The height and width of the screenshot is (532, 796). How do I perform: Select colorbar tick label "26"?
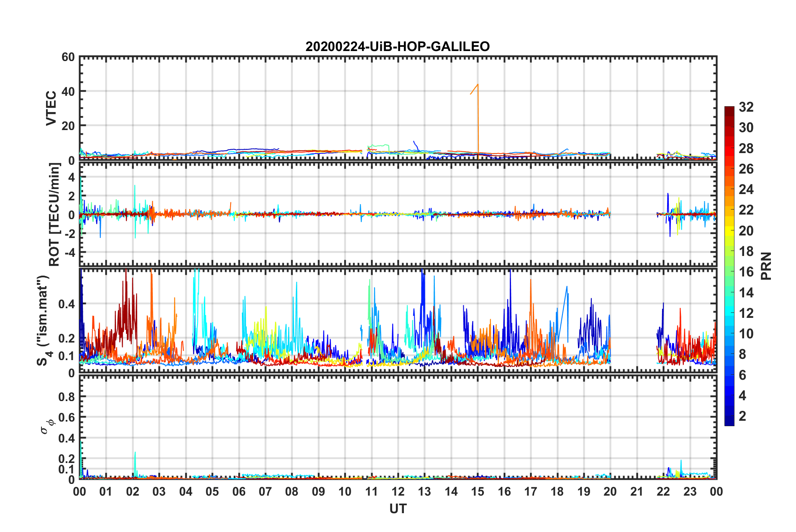[x=746, y=169]
